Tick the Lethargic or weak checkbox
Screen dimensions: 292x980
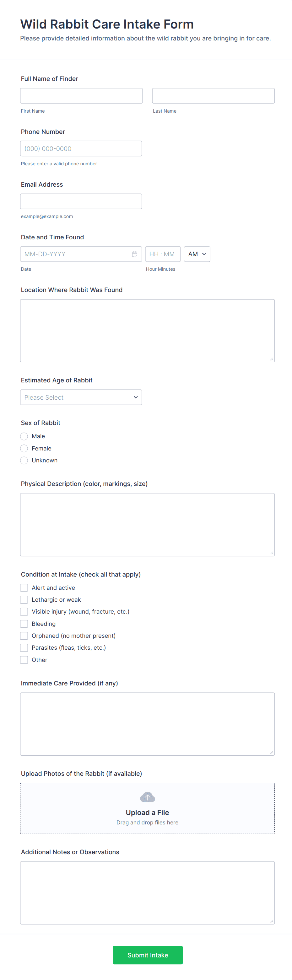pos(24,599)
